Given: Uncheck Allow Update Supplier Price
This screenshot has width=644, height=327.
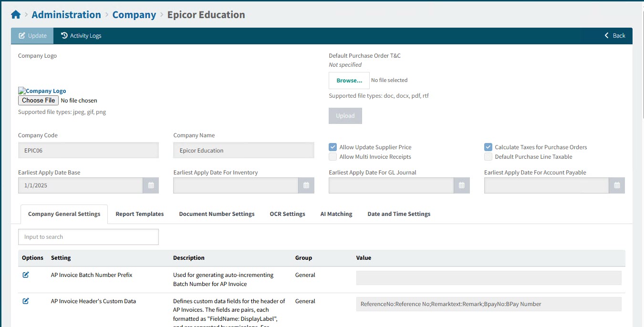Looking at the screenshot, I should [x=333, y=147].
